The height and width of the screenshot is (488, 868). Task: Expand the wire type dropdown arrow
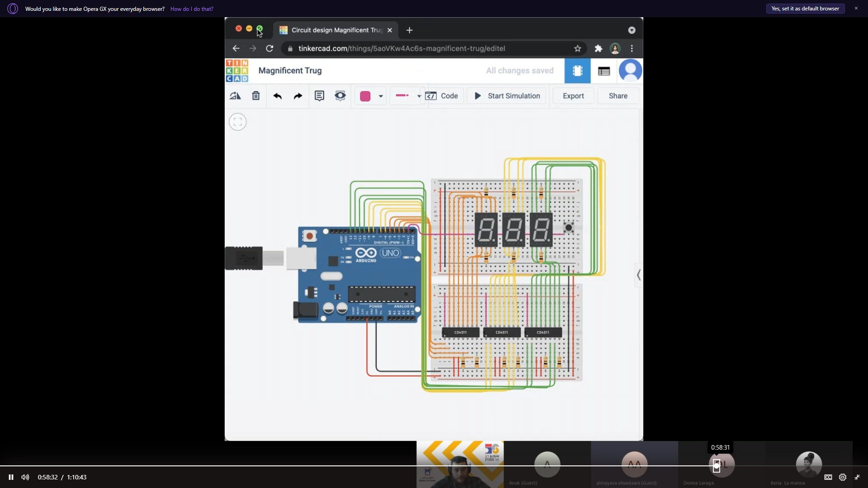point(419,96)
